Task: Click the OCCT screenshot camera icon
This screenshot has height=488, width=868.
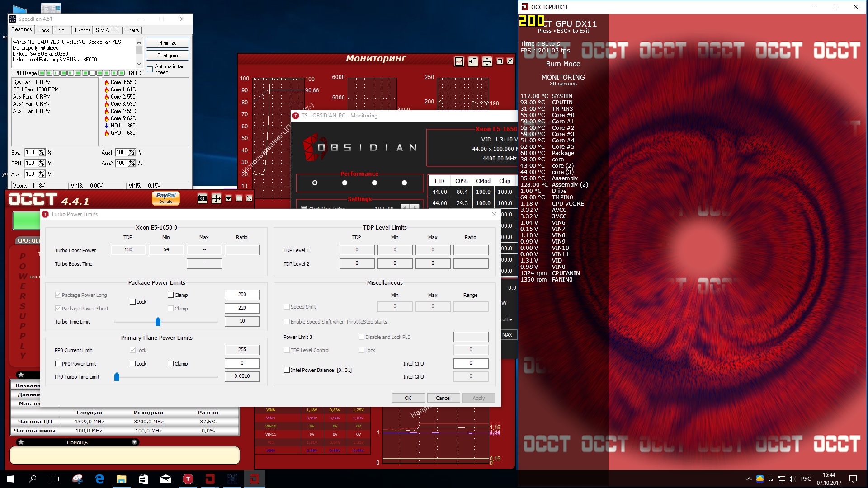Action: coord(202,198)
